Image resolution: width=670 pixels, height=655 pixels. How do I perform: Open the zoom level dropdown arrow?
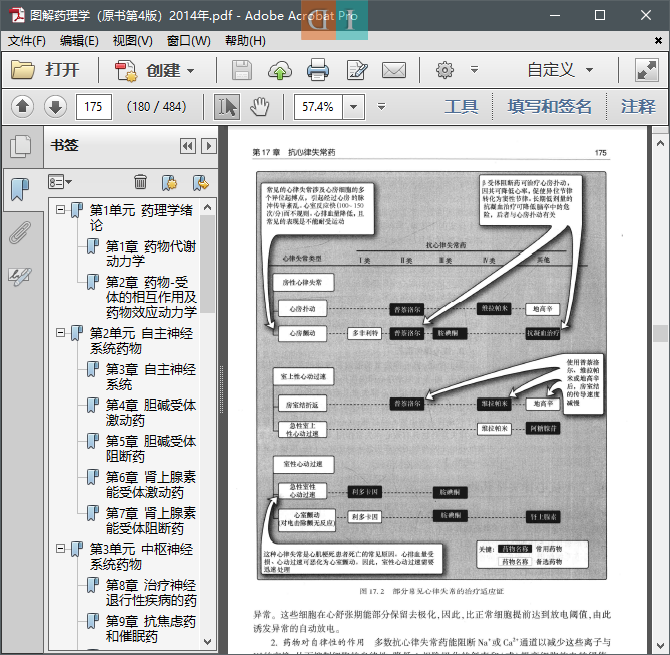[x=353, y=107]
